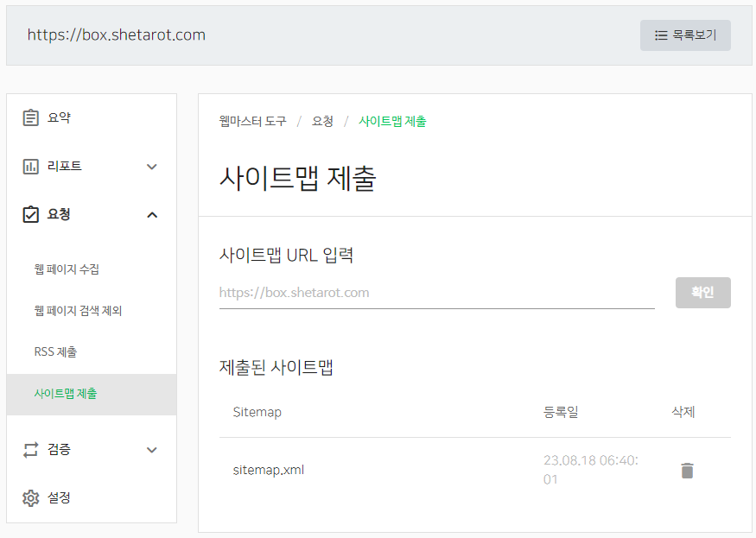Click the 검증 arrows icon
This screenshot has height=538, width=756.
pyautogui.click(x=31, y=450)
